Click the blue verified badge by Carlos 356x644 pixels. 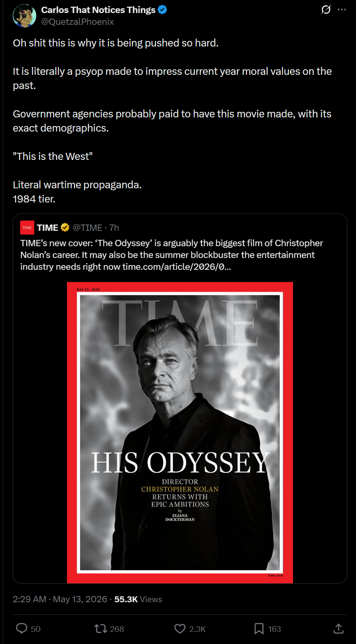point(162,10)
